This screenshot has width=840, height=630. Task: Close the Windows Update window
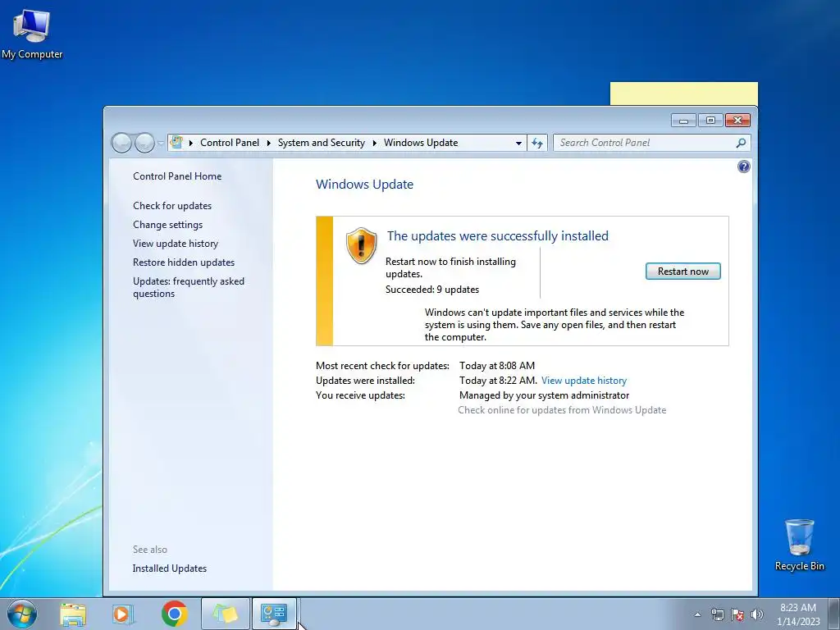[x=737, y=121]
